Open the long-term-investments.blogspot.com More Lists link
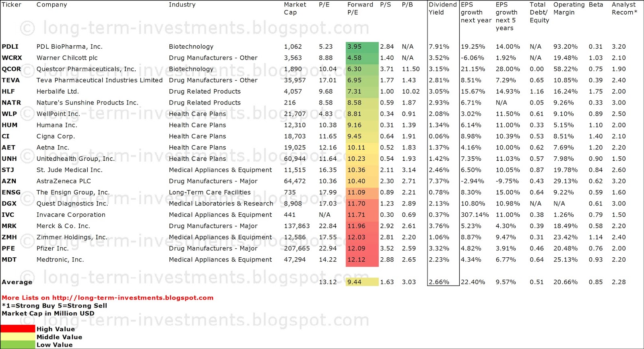 [x=107, y=298]
